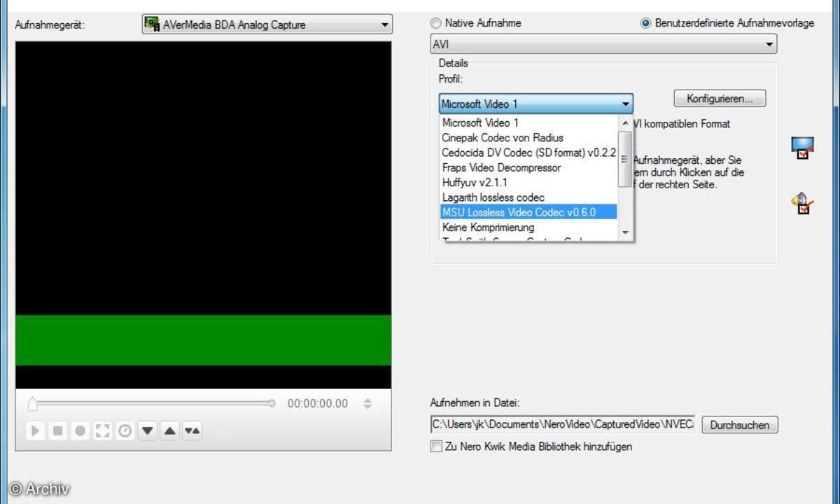This screenshot has width=840, height=504.
Task: Choose Cinepak Codec von Radius
Action: tap(528, 137)
